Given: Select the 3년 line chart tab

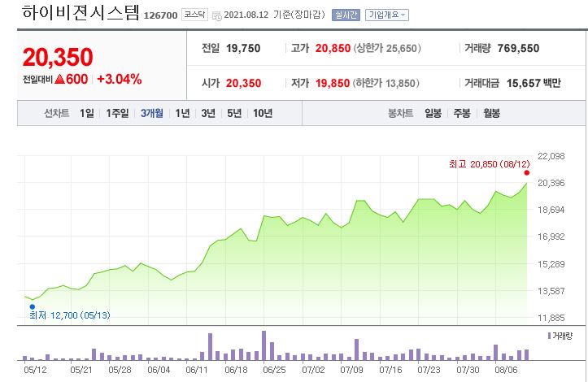Looking at the screenshot, I should (x=208, y=113).
